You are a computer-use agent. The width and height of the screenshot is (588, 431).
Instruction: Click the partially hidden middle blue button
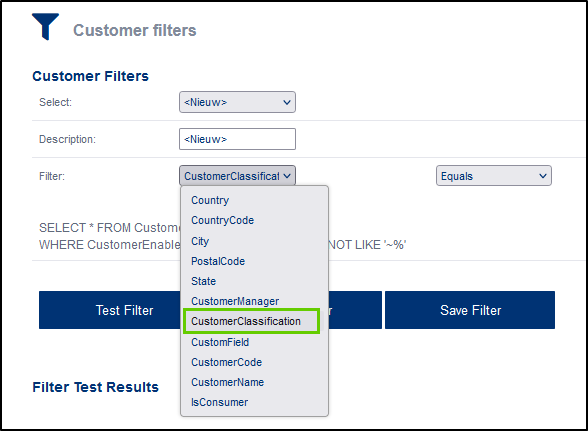point(355,310)
